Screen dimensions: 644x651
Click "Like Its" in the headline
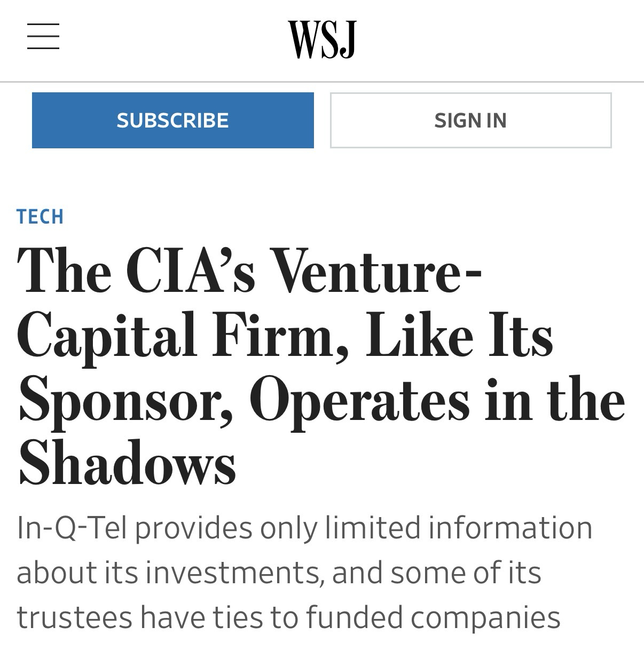pos(459,336)
